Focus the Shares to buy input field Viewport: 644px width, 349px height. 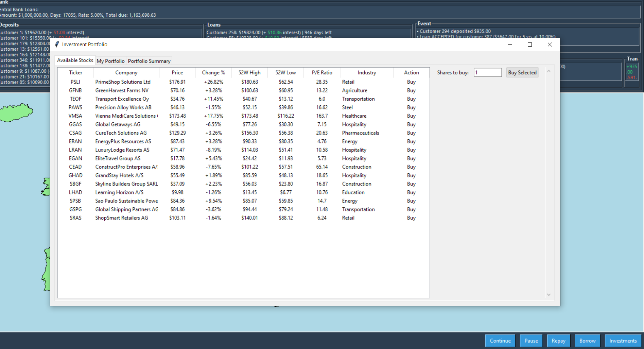click(x=487, y=72)
